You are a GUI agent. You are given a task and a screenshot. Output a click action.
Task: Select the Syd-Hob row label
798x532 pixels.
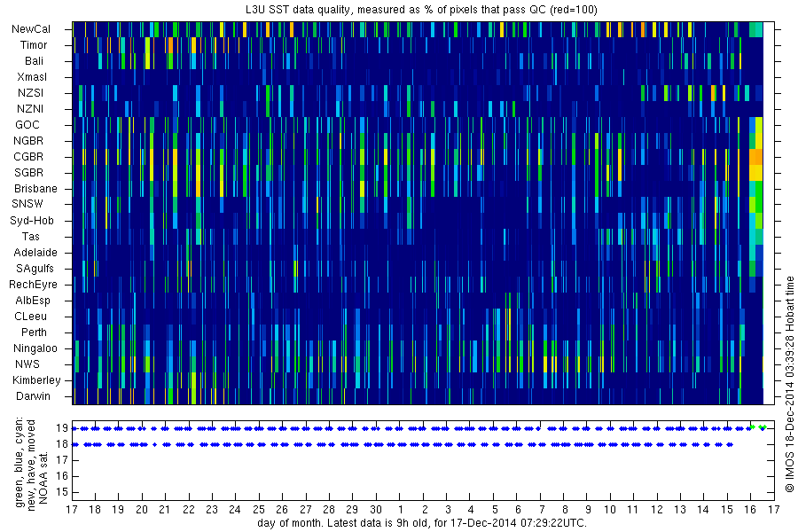click(32, 221)
